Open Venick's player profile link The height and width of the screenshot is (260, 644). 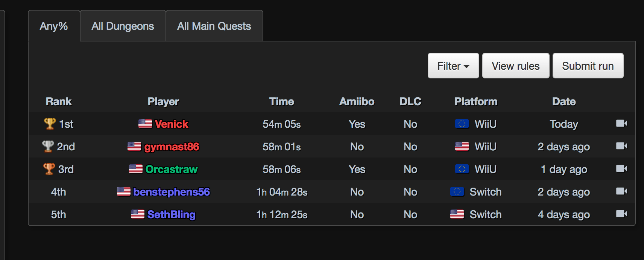coord(172,124)
